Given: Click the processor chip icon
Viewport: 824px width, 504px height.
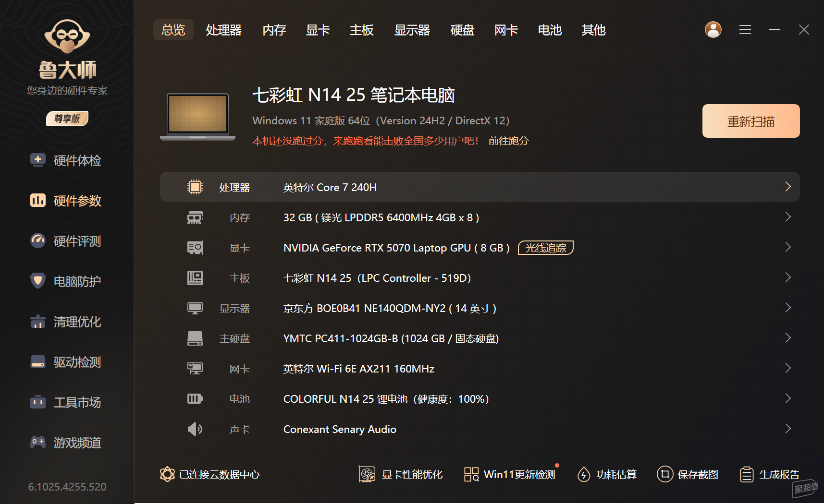Looking at the screenshot, I should pyautogui.click(x=195, y=187).
